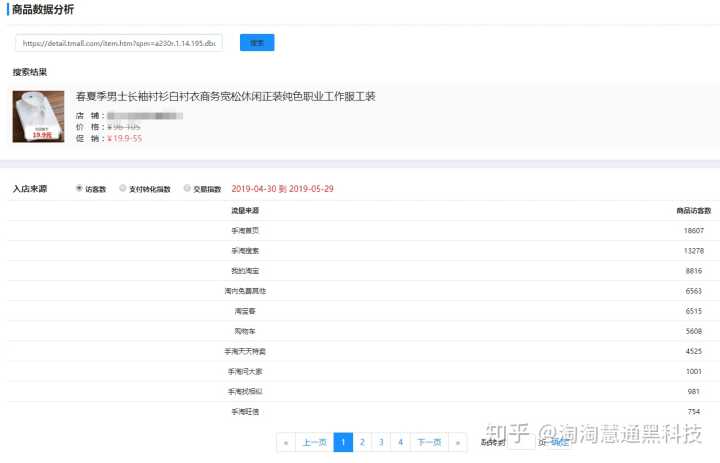720x463 pixels.
Task: Select page 1 in pagination
Action: coord(343,442)
